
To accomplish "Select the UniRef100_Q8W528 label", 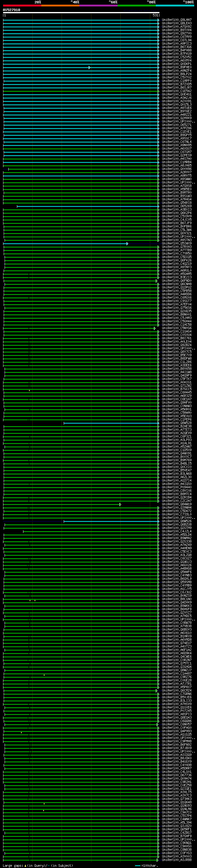I will pos(177,423).
